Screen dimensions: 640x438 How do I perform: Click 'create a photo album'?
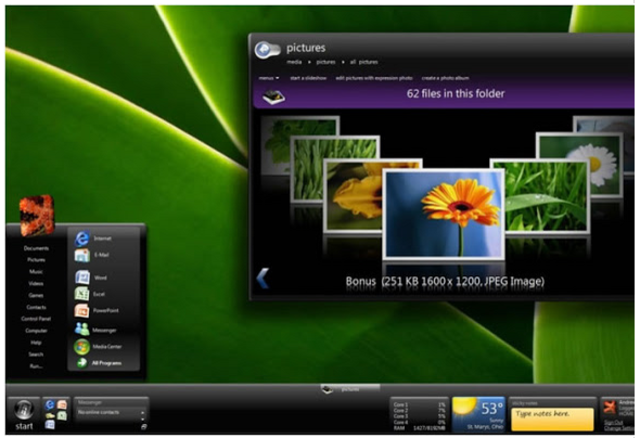tap(445, 78)
